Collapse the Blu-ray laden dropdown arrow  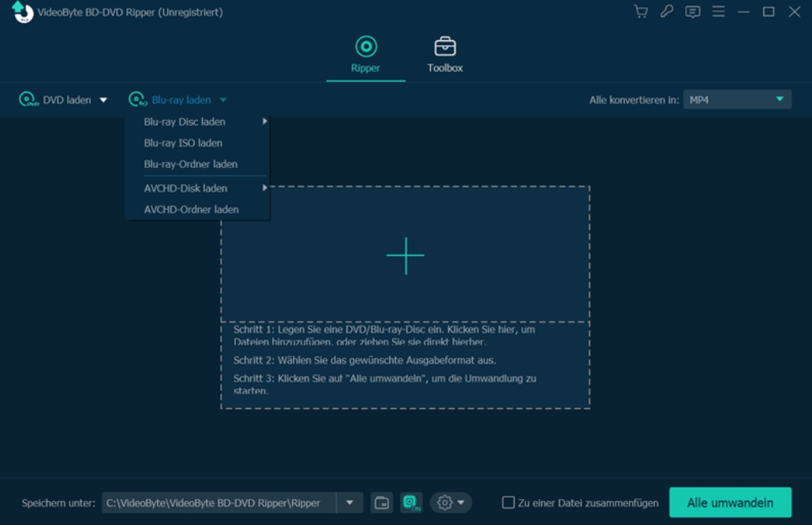223,100
